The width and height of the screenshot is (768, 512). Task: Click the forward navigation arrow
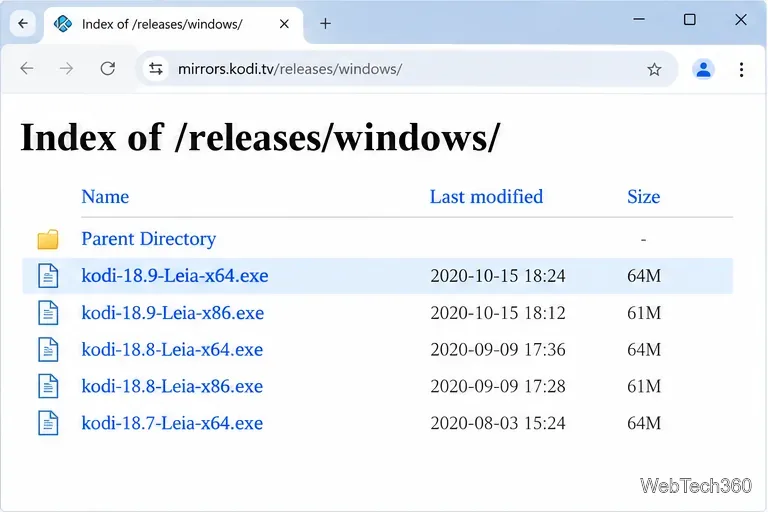[x=66, y=69]
